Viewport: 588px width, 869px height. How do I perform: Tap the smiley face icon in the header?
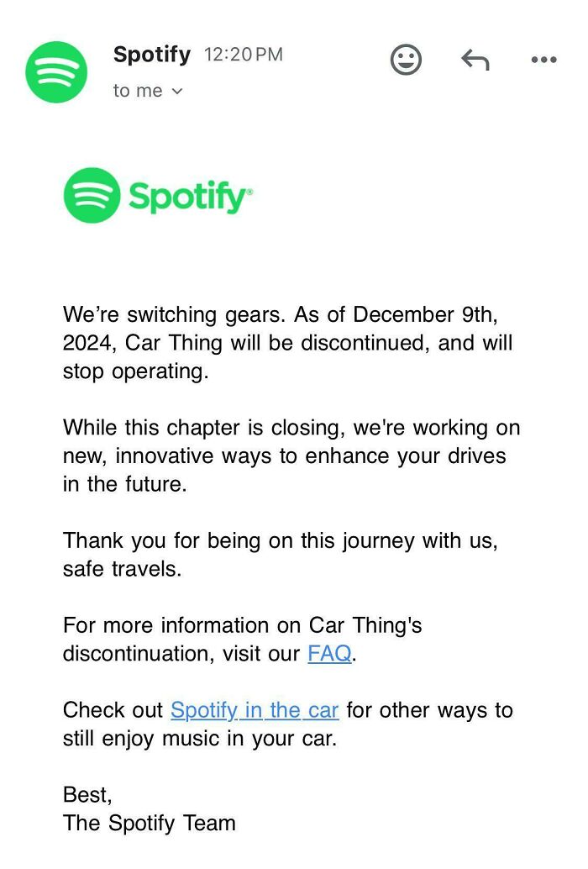pos(407,59)
